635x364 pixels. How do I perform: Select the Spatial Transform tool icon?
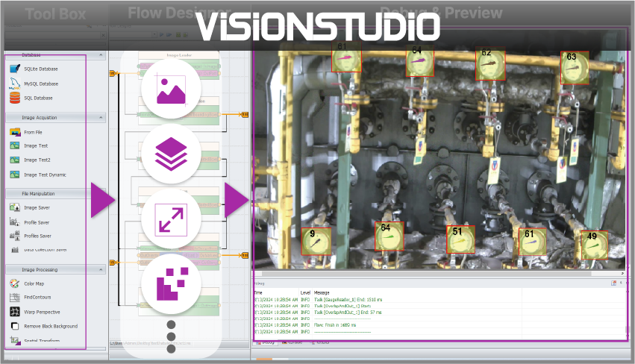click(15, 341)
